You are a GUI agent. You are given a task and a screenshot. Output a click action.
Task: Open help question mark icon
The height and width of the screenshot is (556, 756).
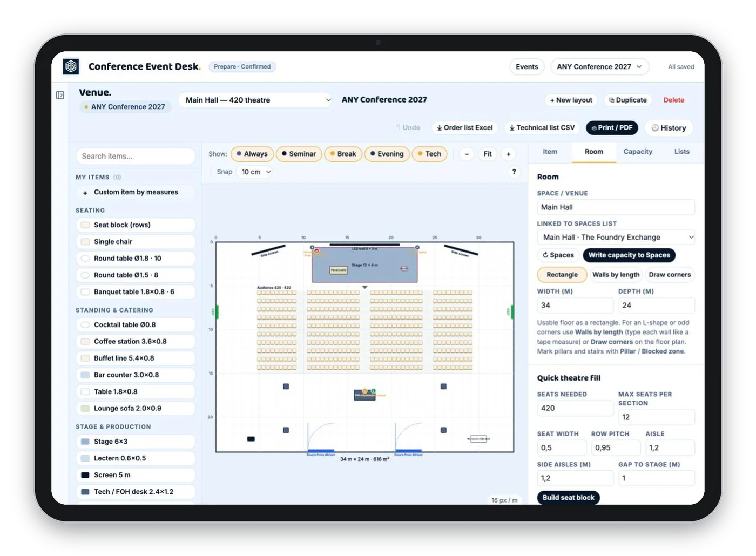pos(514,172)
